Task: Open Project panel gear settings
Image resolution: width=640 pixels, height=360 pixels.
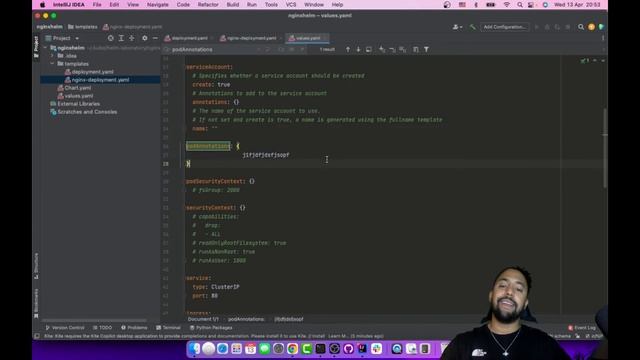Action: pos(144,38)
